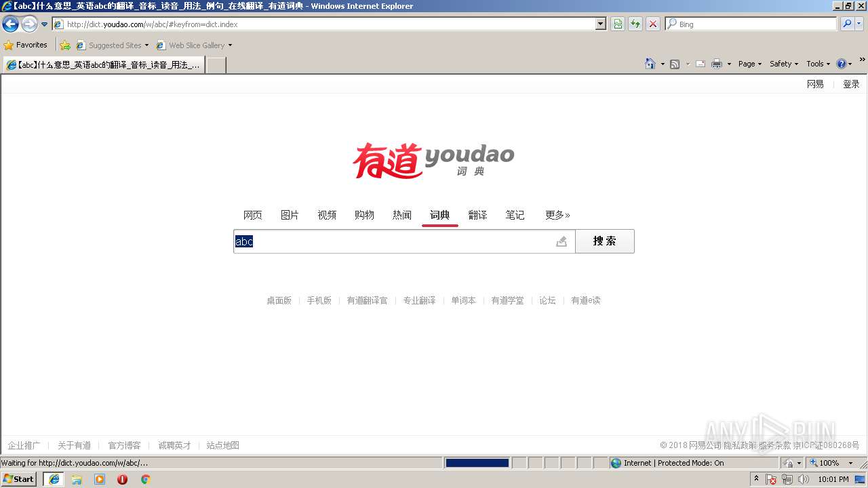868x488 pixels.
Task: Open the Safety menu
Action: pyautogui.click(x=784, y=64)
